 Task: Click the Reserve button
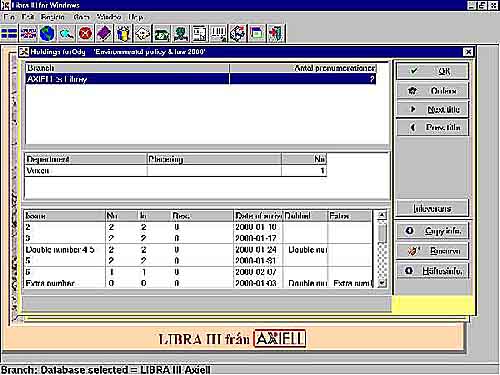[432, 251]
